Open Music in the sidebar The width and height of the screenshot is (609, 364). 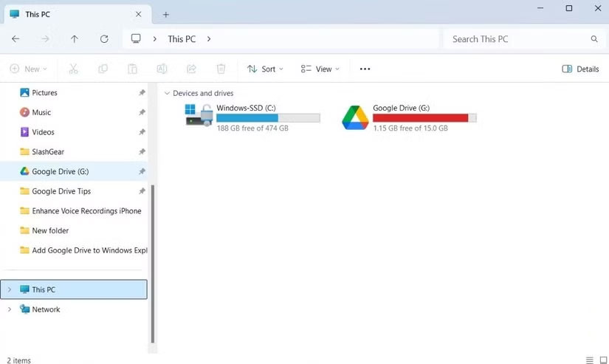[x=41, y=112]
